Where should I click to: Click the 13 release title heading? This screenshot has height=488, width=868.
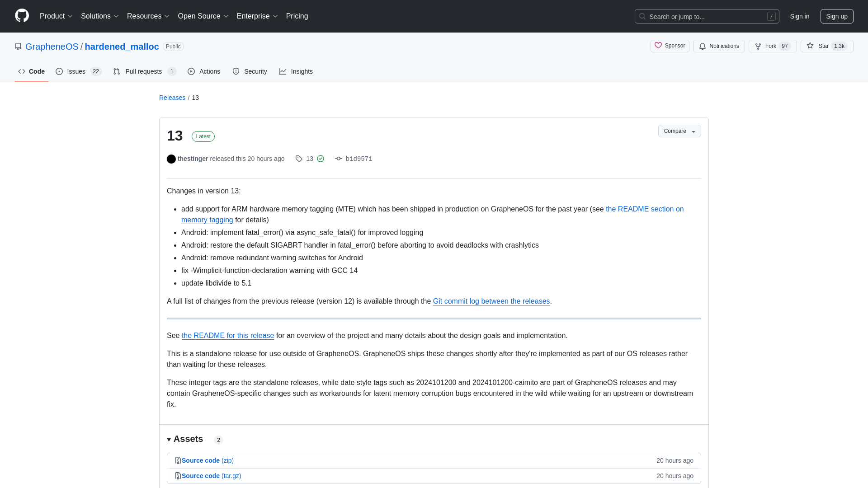175,136
